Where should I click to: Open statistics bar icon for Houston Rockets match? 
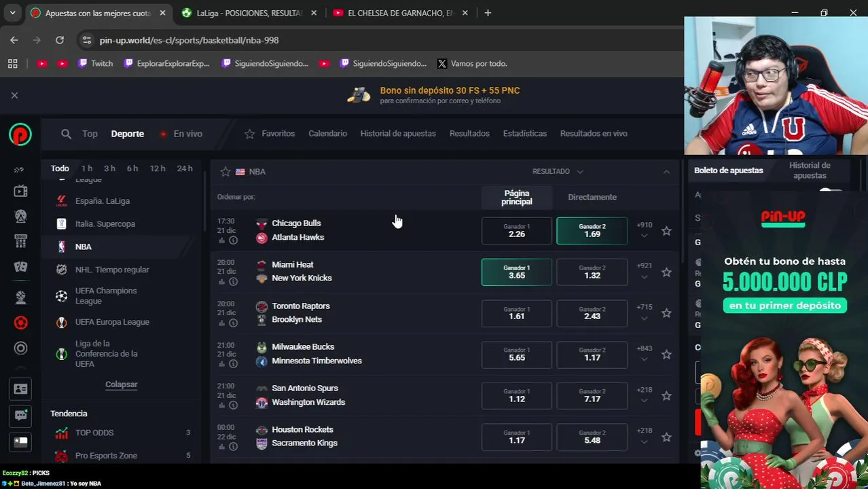tap(221, 447)
